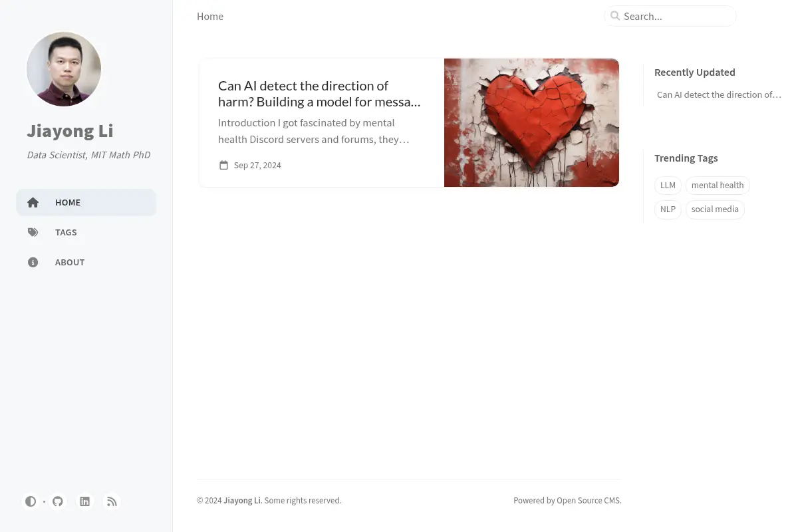Select the social media tag
This screenshot has width=798, height=532.
715,209
